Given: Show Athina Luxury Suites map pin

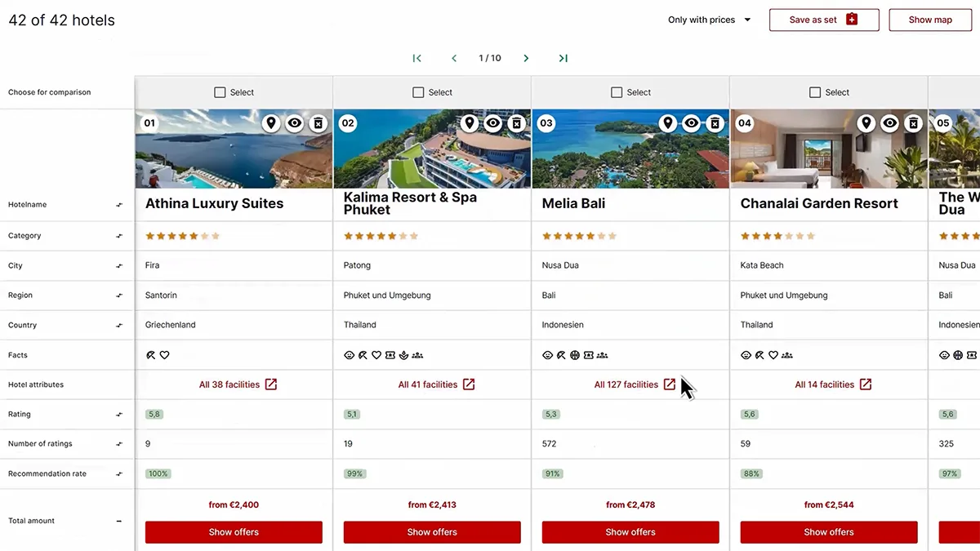Looking at the screenshot, I should click(271, 123).
